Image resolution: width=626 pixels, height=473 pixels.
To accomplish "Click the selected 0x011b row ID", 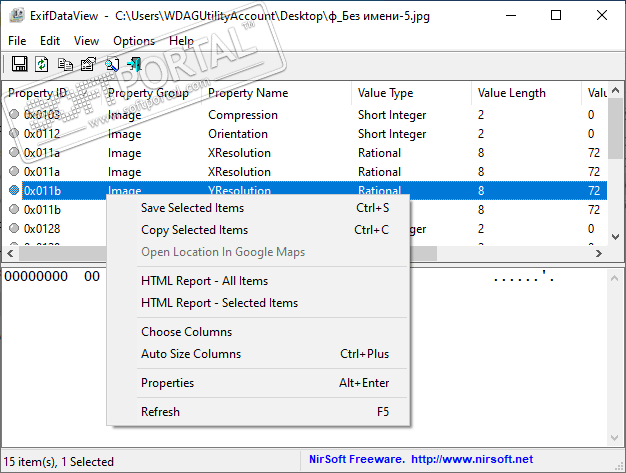I will (42, 190).
